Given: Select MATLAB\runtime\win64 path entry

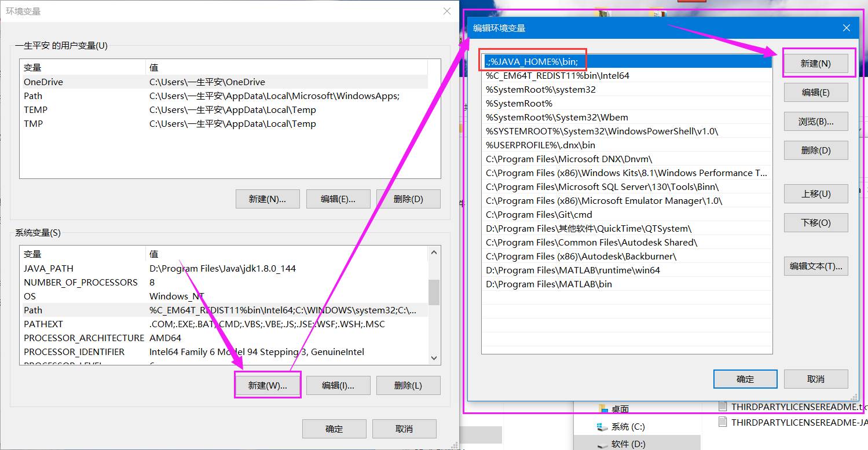Looking at the screenshot, I should (x=627, y=270).
